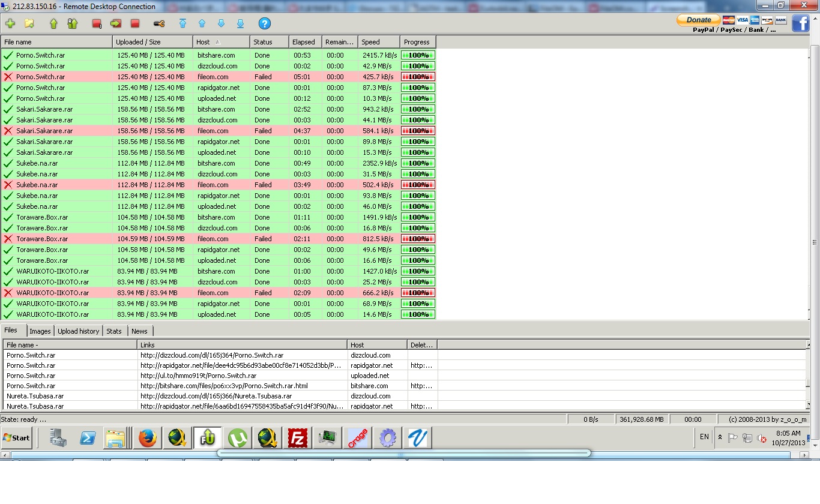This screenshot has width=820, height=504.
Task: Click the red X on Sukebe.na.rar failed row
Action: tap(8, 185)
